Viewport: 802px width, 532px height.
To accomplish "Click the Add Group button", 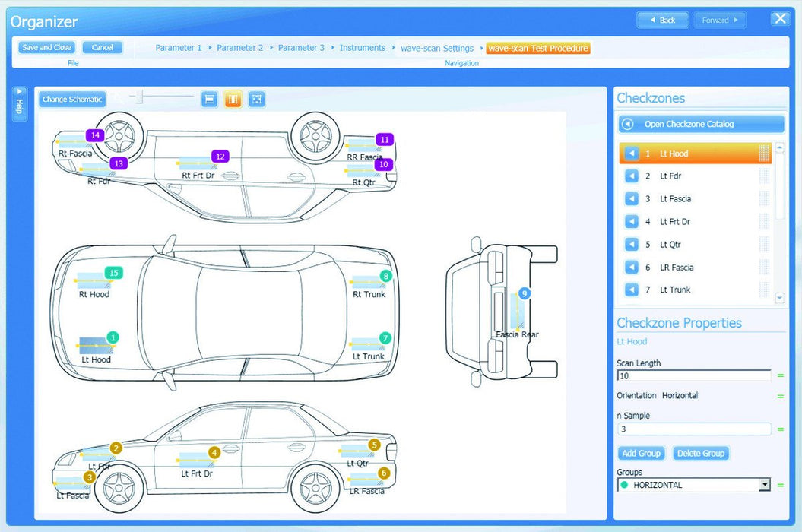I will click(x=641, y=453).
